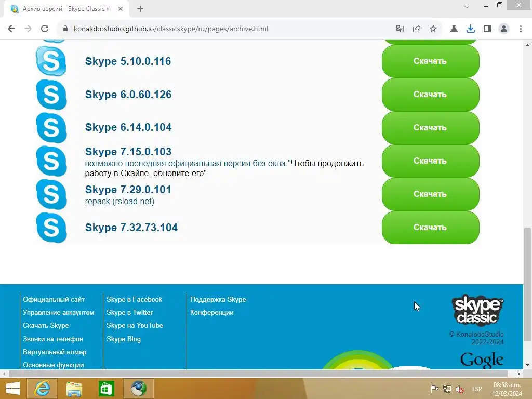
Task: Click the Skype 7.29.0.101 logo icon
Action: pyautogui.click(x=51, y=194)
